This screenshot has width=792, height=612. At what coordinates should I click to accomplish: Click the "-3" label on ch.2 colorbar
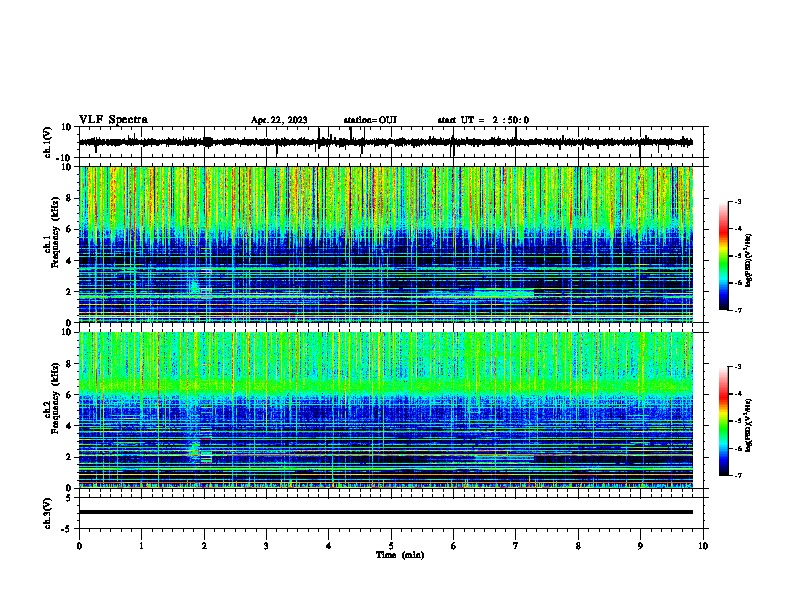click(x=737, y=367)
